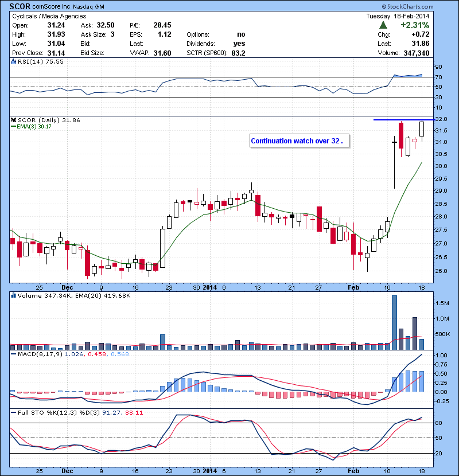
Task: Click the SCTR (SP600) value 83.2
Action: (238, 53)
